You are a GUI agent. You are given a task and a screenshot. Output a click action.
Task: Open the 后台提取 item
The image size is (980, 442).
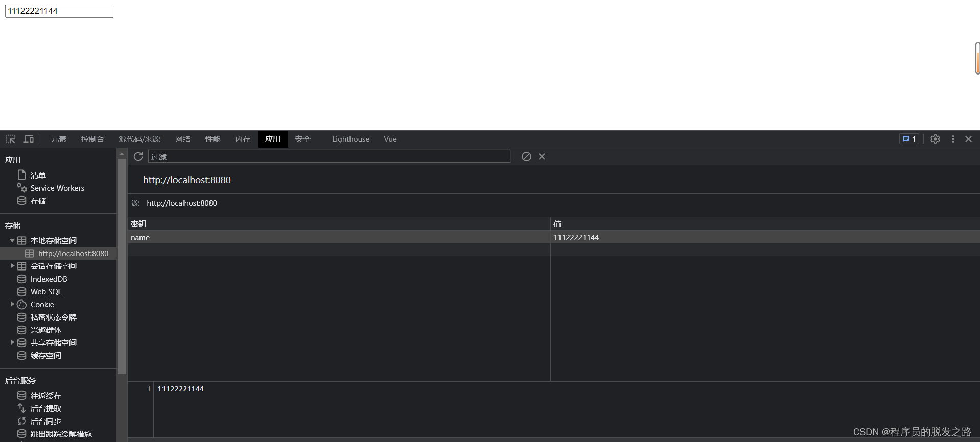(x=45, y=408)
